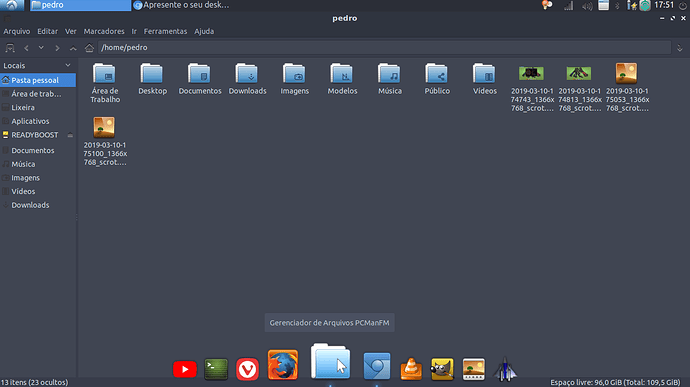Image resolution: width=690 pixels, height=387 pixels.
Task: Open Vídeos bookmark in the sidebar
Action: (x=38, y=192)
